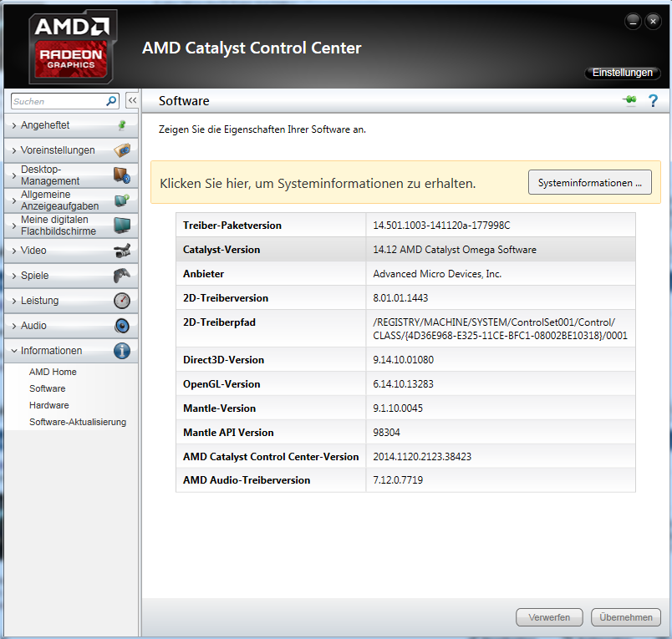Click the Verwerfen button
672x639 pixels.
tap(549, 617)
